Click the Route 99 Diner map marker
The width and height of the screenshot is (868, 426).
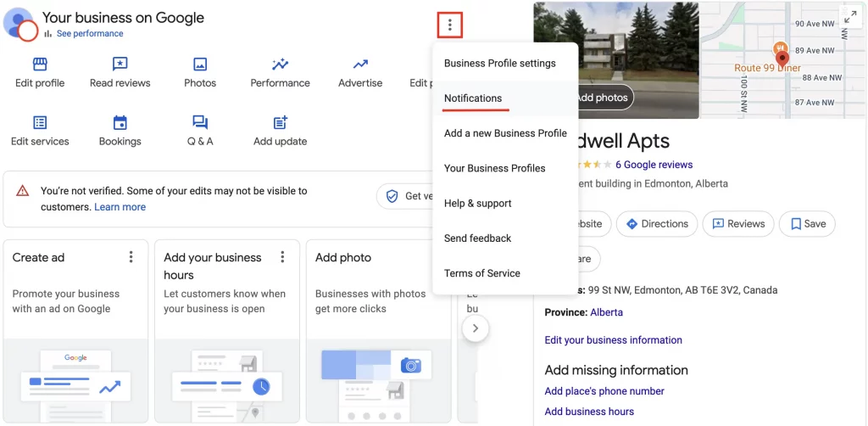(x=780, y=48)
